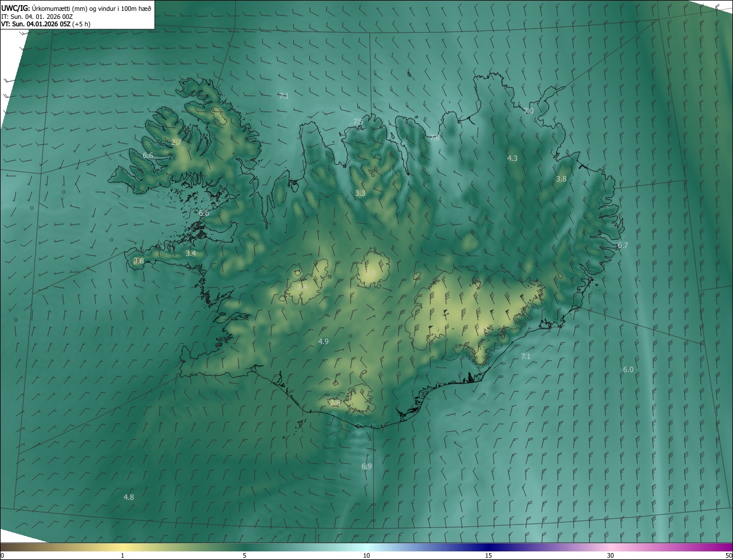The width and height of the screenshot is (733, 560).
Task: Pick the 4.9 value on the map
Action: (x=324, y=341)
